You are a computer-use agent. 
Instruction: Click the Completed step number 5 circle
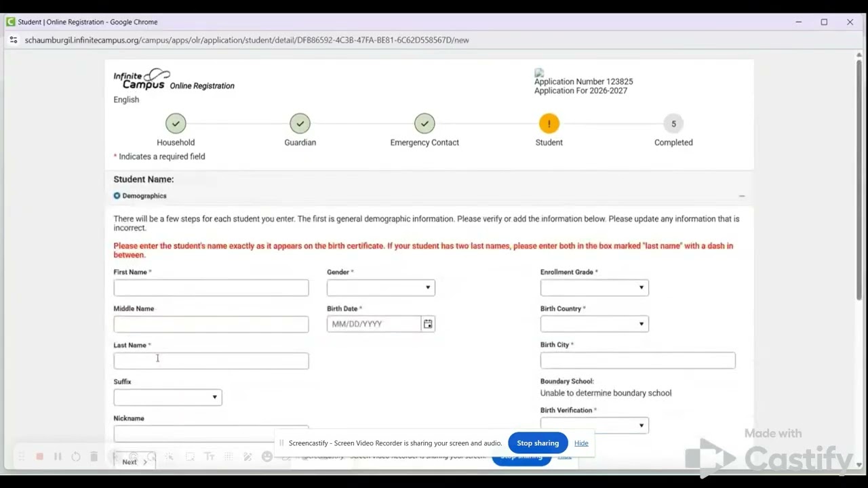tap(673, 123)
